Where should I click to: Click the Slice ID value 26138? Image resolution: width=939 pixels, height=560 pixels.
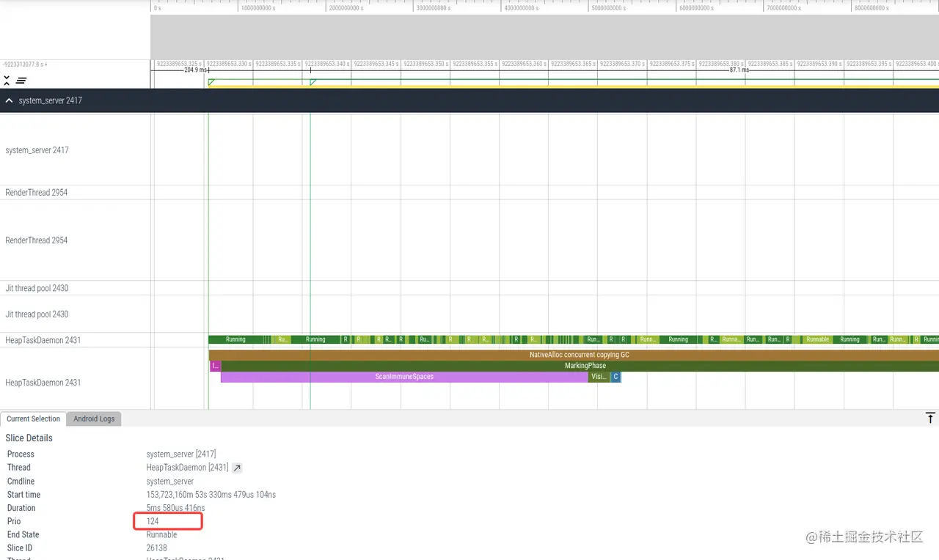click(158, 548)
